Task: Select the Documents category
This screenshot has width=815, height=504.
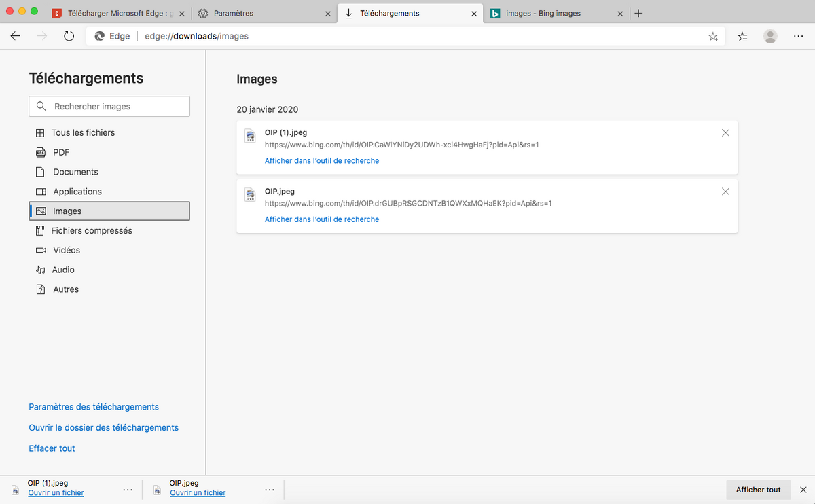Action: coord(109,173)
